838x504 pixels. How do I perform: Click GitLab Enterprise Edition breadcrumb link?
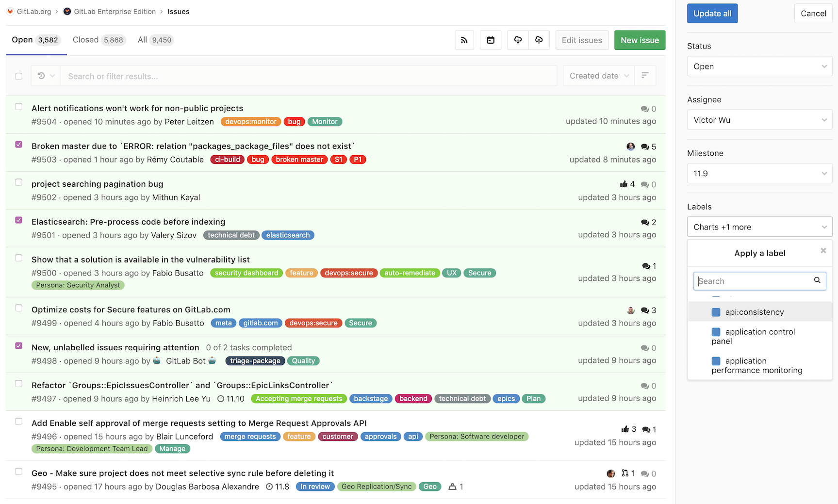click(115, 12)
